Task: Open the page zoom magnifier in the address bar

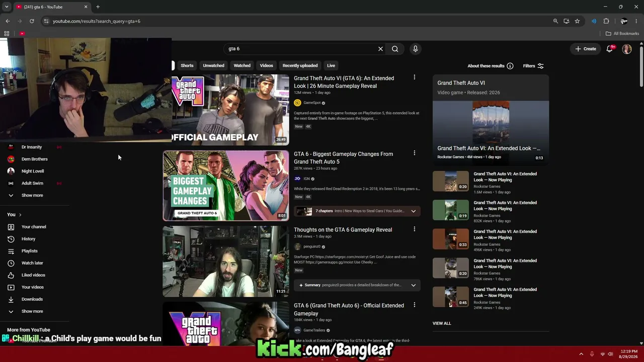Action: point(555,21)
